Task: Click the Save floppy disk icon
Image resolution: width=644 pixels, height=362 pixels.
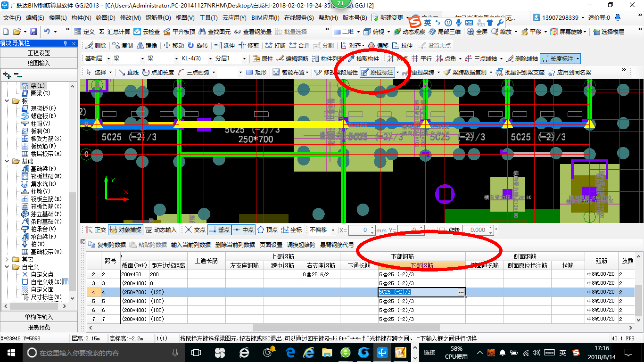Action: point(33,32)
